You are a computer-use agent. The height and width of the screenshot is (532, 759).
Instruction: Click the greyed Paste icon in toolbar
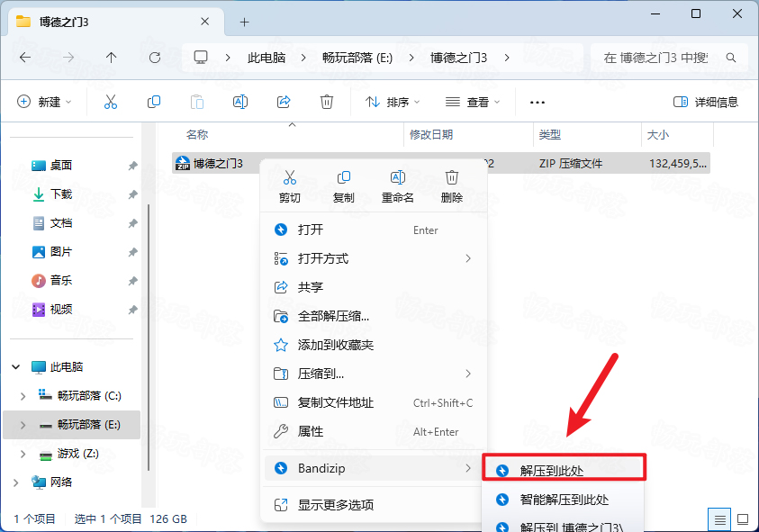coord(197,102)
